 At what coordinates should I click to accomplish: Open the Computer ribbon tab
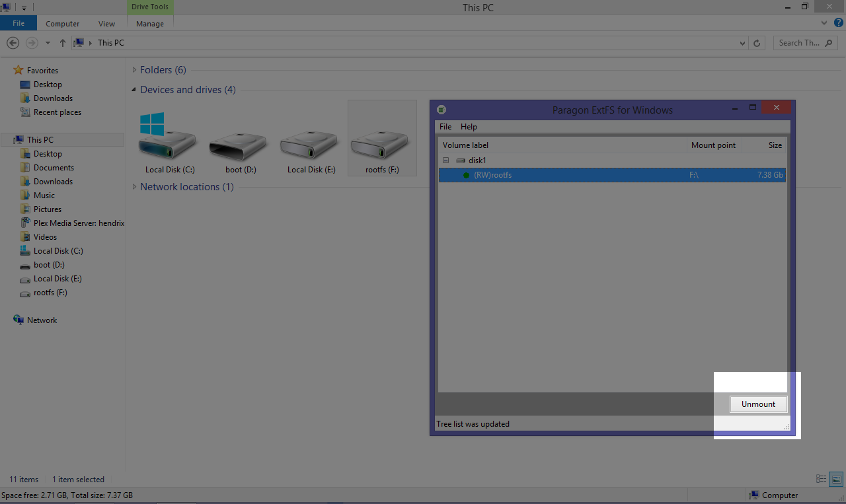click(63, 24)
